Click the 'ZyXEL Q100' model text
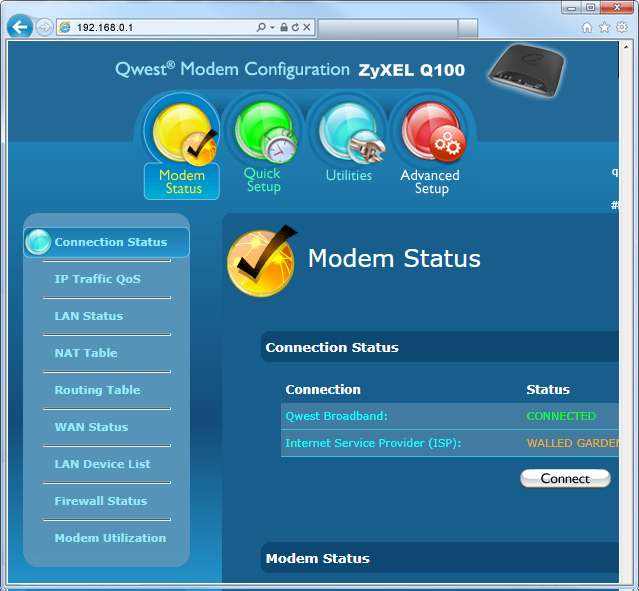The image size is (639, 591). click(412, 70)
